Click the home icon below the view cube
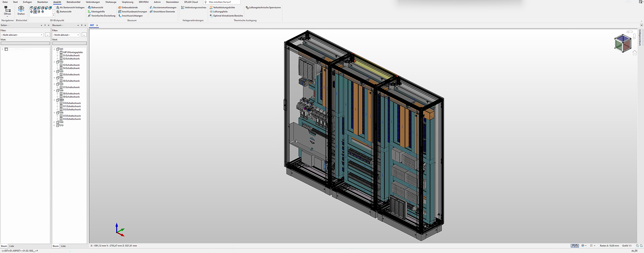The height and width of the screenshot is (253, 644). (x=635, y=53)
